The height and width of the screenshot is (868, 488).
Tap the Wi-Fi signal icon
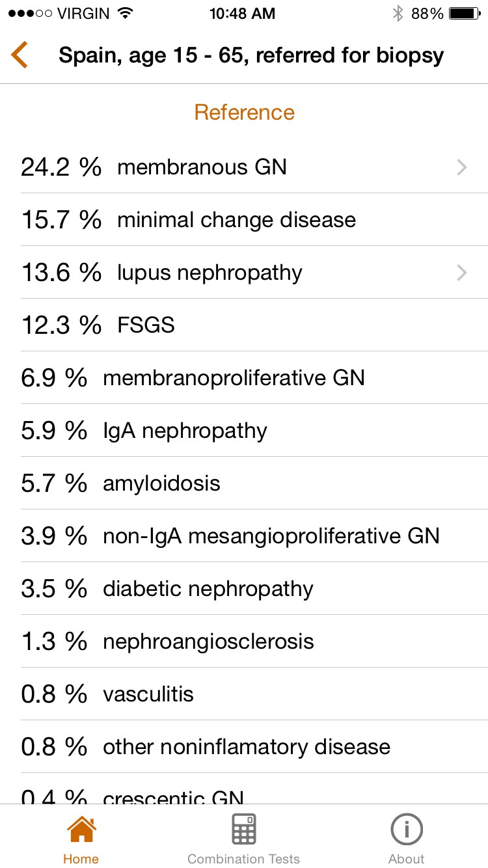[x=126, y=14]
